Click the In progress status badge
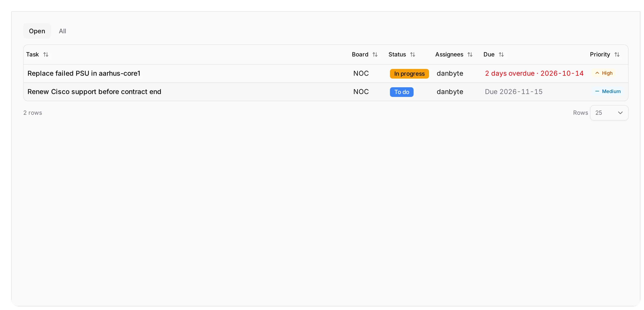 [x=409, y=74]
